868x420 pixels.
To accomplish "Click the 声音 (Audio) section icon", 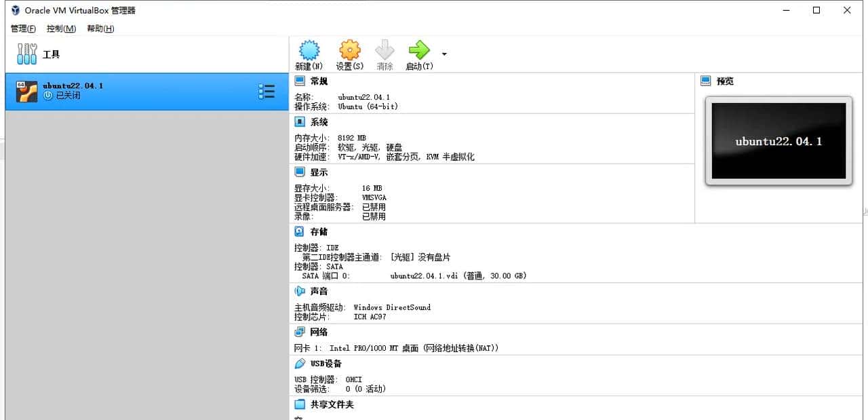I will [x=299, y=290].
